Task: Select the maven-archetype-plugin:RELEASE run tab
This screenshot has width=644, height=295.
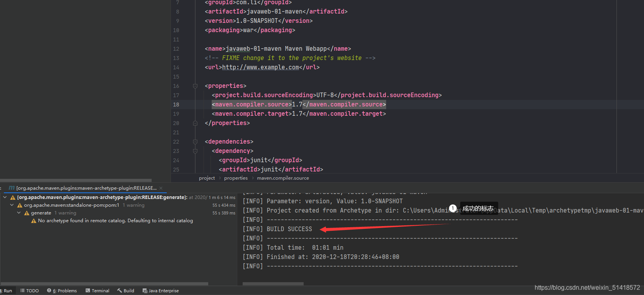Action: (x=86, y=188)
